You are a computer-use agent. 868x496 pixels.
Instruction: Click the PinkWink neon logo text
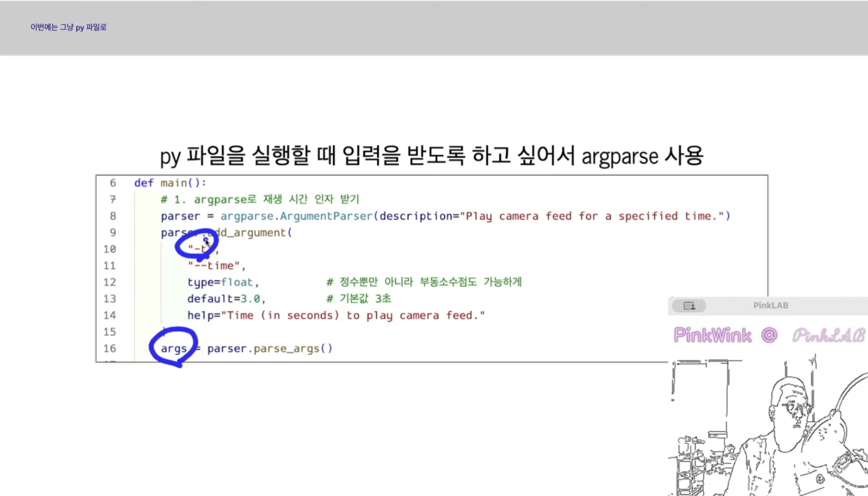(x=712, y=335)
